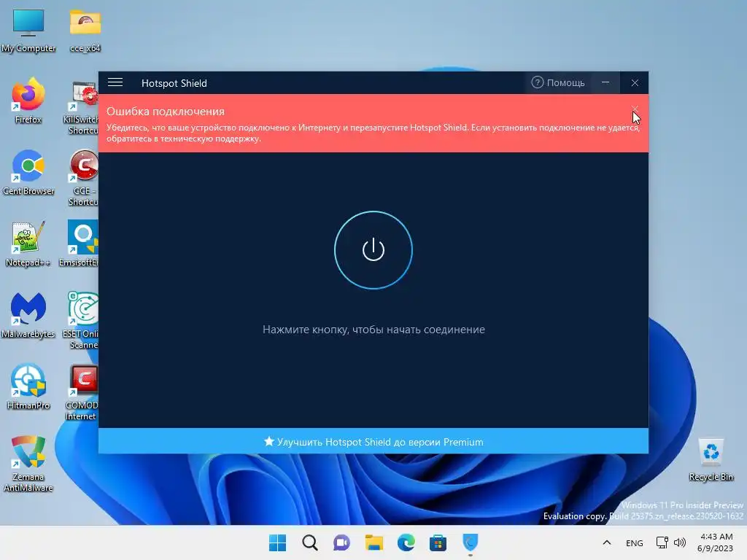The width and height of the screenshot is (747, 560).
Task: Launch Microsoft Edge from taskbar
Action: 406,542
